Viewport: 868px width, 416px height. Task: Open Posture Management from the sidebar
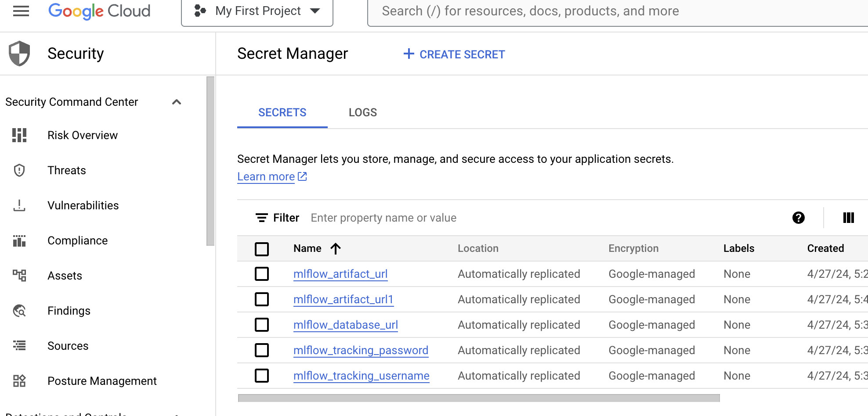coord(102,381)
